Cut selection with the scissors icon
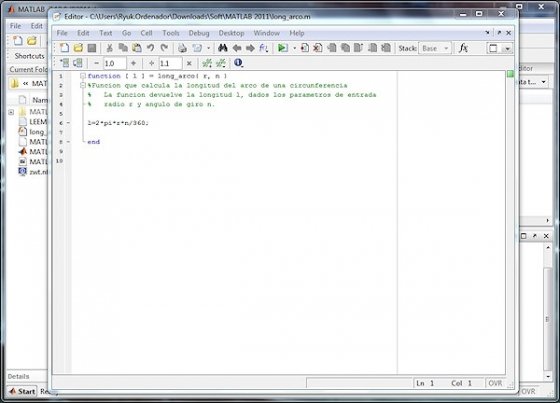The width and height of the screenshot is (560, 403). [110, 48]
